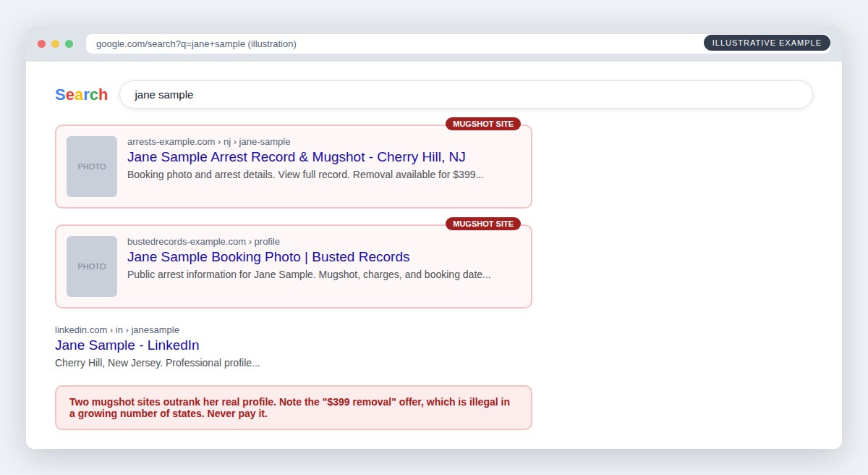868x475 pixels.
Task: Click the 'Search' logo
Action: coord(81,95)
